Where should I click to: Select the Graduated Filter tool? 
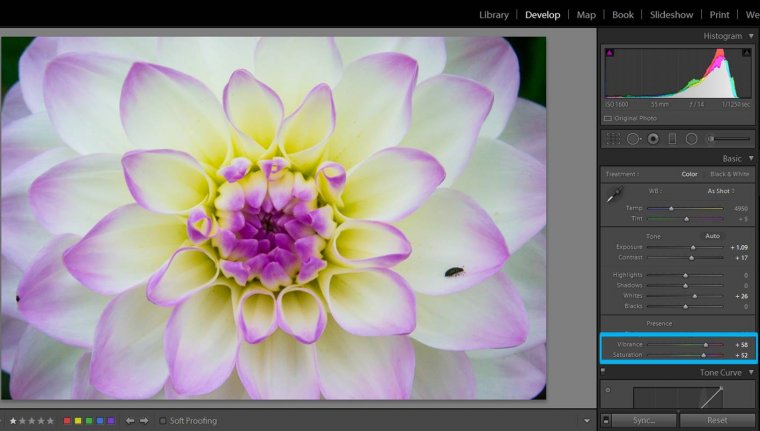coord(672,139)
